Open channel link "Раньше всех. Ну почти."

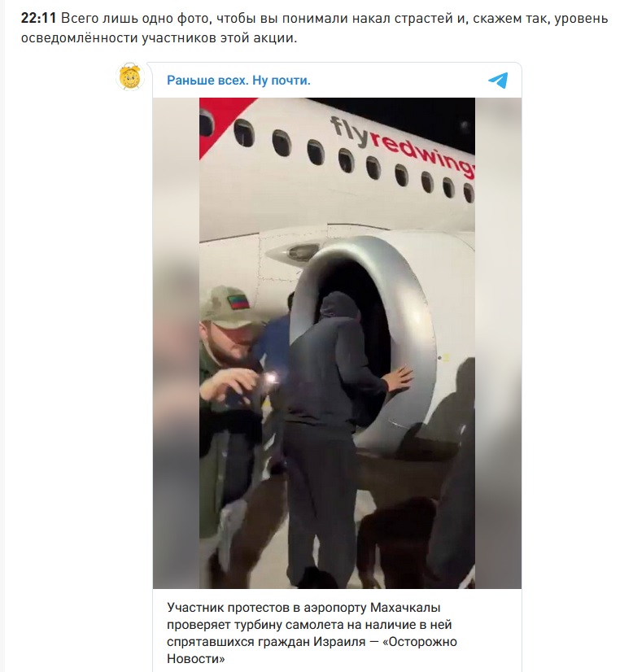(x=238, y=81)
